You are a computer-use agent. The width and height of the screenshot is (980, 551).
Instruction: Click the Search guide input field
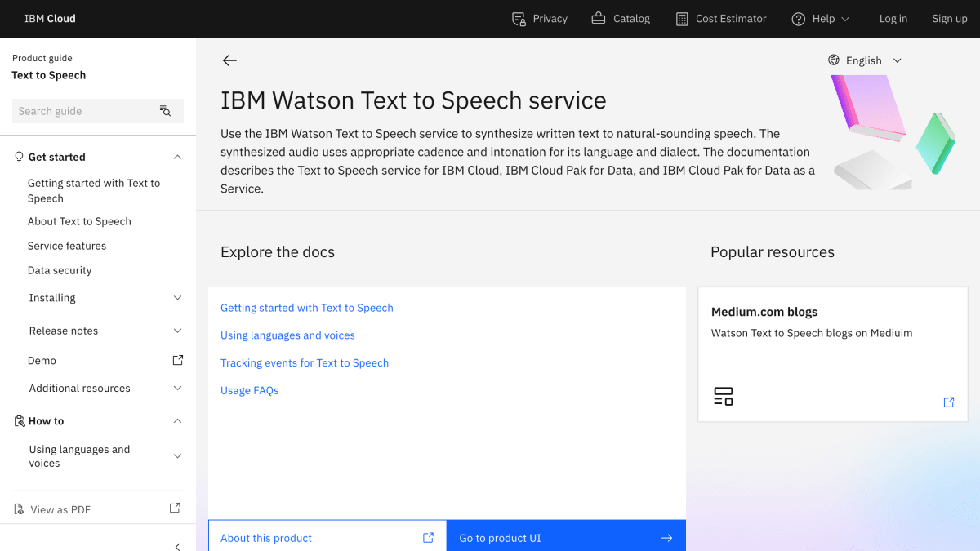pyautogui.click(x=86, y=111)
